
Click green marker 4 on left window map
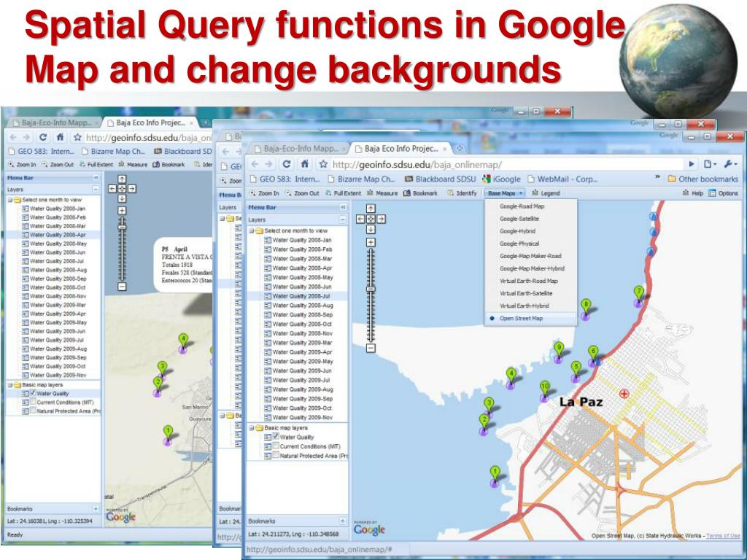(x=183, y=341)
